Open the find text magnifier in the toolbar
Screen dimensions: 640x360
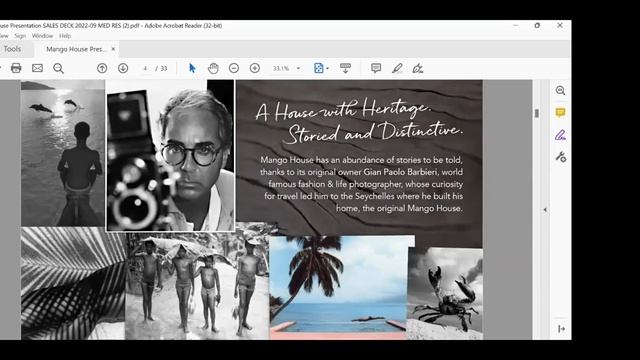[58, 68]
